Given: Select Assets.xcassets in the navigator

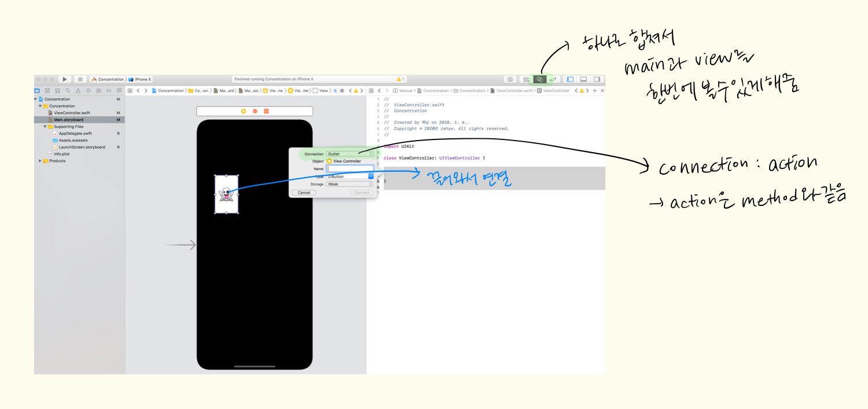Looking at the screenshot, I should pyautogui.click(x=71, y=140).
